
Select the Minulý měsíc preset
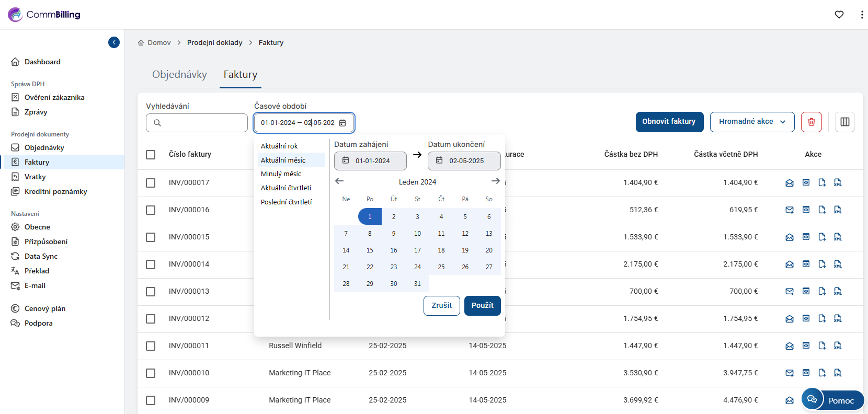[x=281, y=174]
